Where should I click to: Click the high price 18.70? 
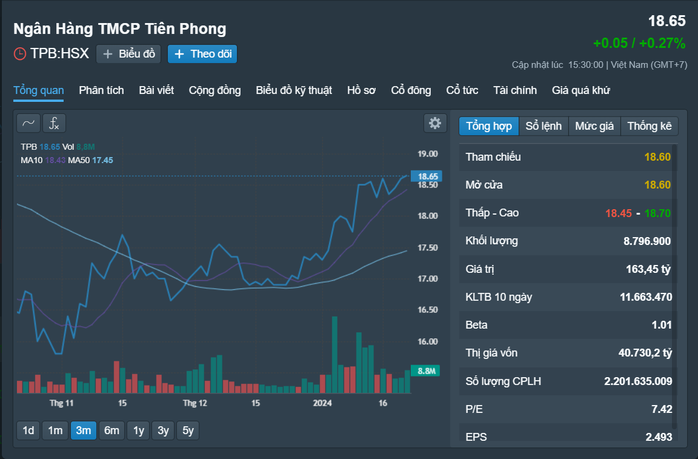(x=657, y=213)
